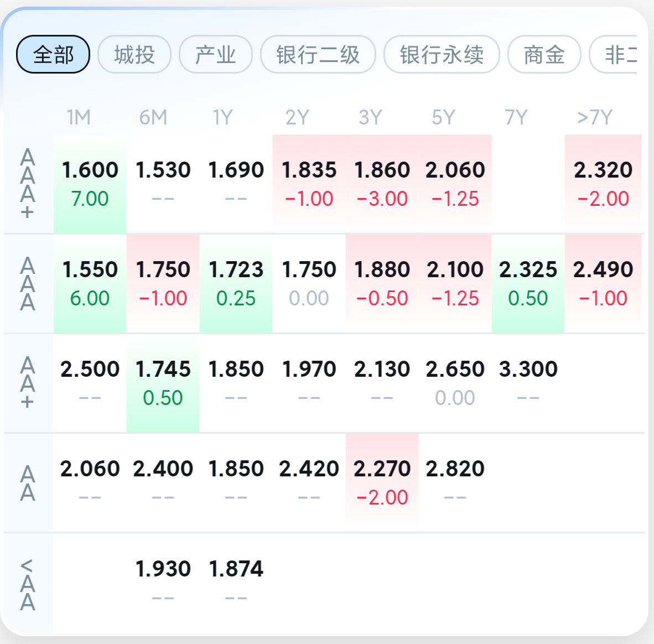654x644 pixels.
Task: Open the 商金 tab
Action: point(544,54)
